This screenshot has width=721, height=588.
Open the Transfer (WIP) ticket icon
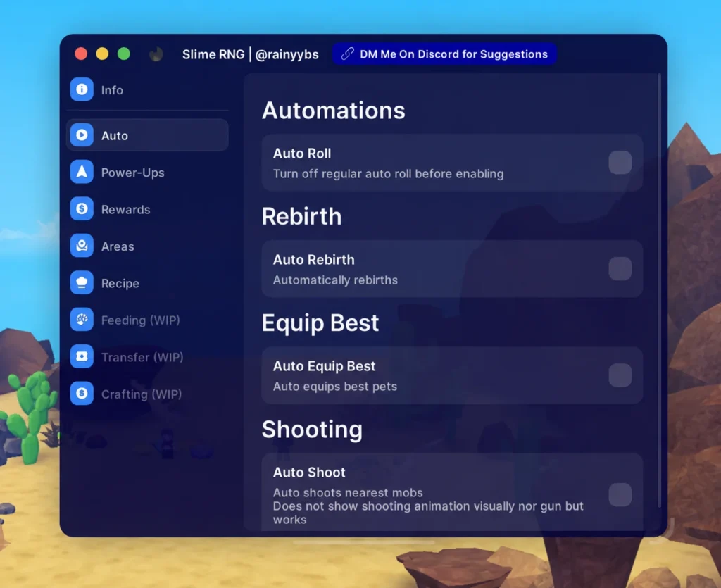[x=82, y=356]
